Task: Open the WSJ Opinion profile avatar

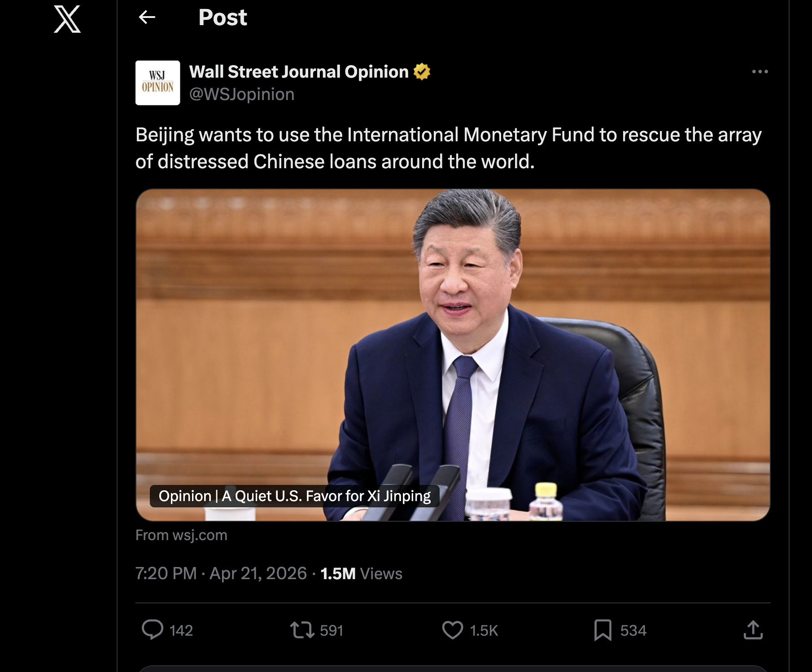Action: [x=158, y=83]
